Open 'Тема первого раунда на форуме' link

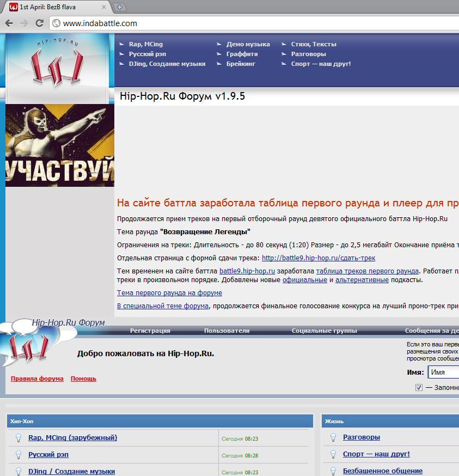click(169, 293)
